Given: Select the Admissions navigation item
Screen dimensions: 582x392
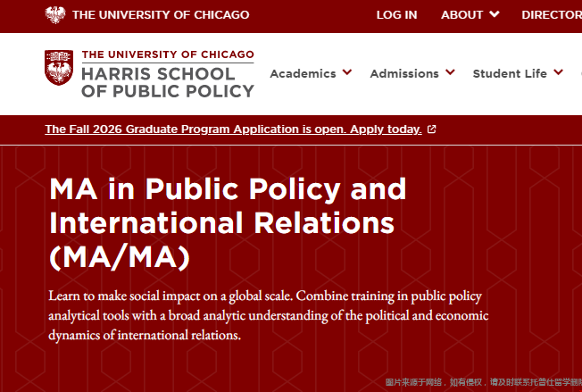Looking at the screenshot, I should click(404, 73).
